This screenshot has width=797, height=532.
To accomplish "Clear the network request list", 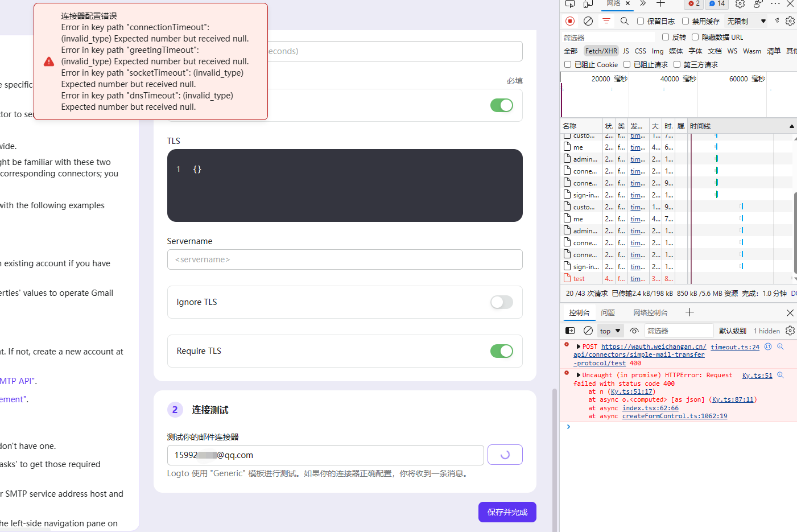I will click(x=588, y=21).
